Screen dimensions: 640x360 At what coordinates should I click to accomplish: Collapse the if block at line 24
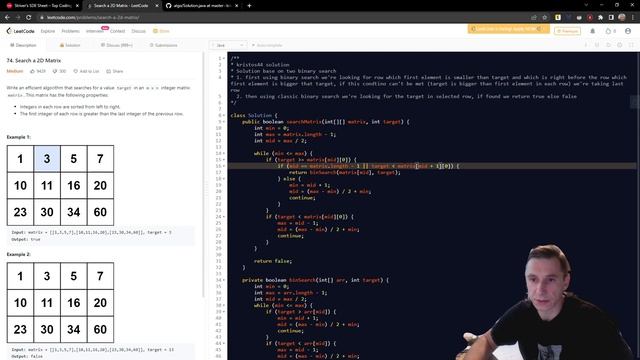click(x=224, y=217)
